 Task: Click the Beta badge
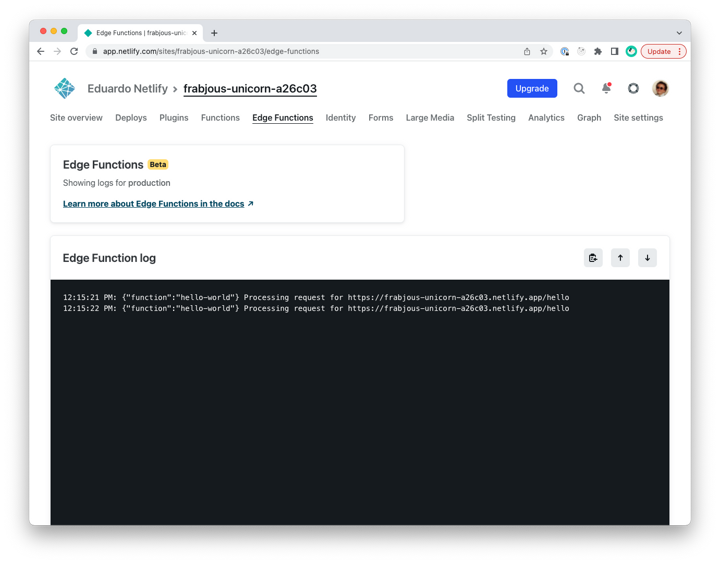point(158,164)
